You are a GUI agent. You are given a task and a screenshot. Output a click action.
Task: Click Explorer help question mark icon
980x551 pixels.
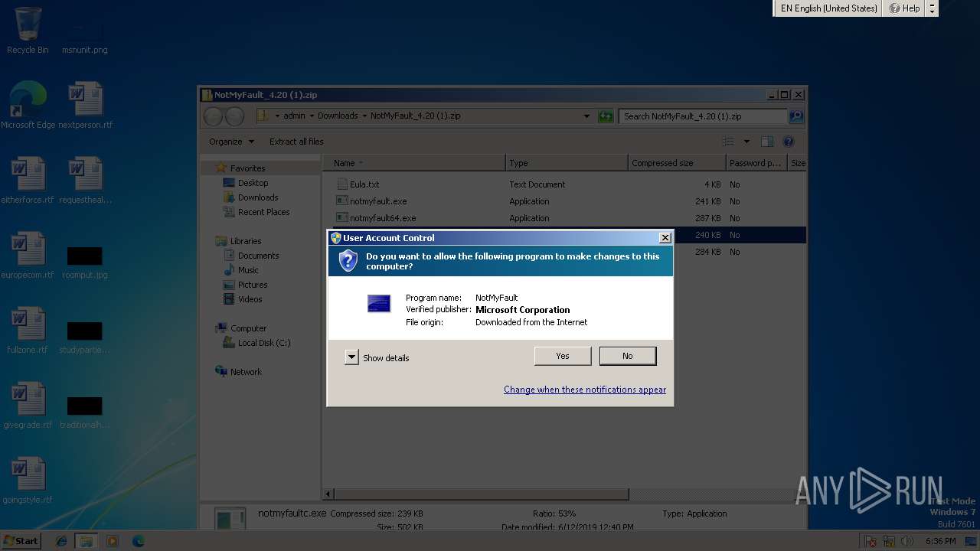[789, 142]
